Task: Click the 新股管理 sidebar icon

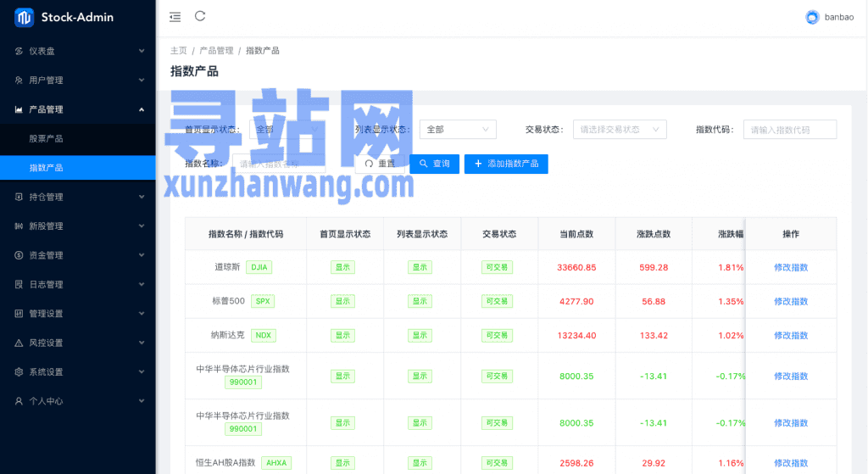Action: pyautogui.click(x=19, y=226)
